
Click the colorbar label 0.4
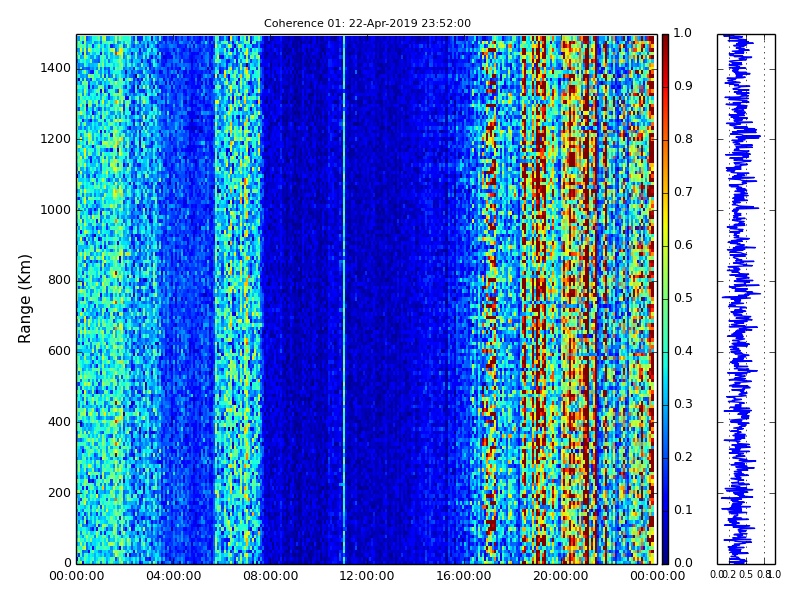tap(683, 352)
